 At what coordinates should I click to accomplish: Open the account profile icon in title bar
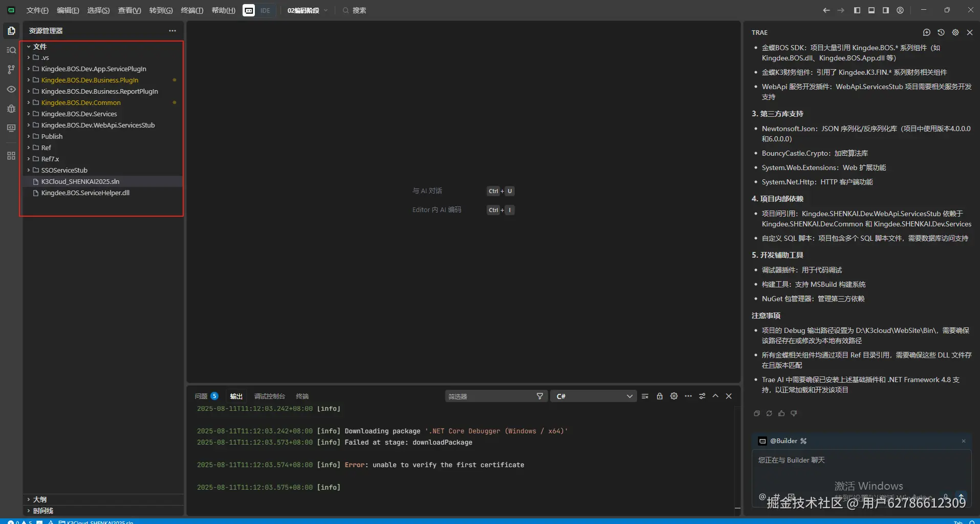point(900,10)
